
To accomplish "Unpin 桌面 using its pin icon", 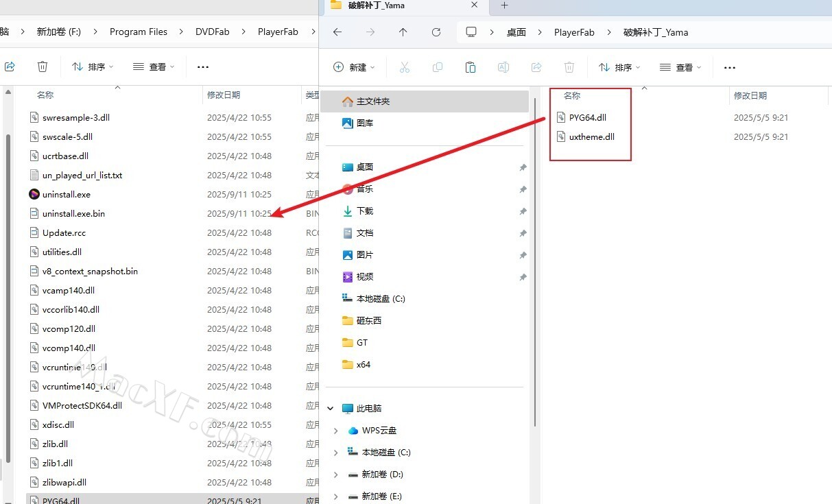I will pos(523,167).
